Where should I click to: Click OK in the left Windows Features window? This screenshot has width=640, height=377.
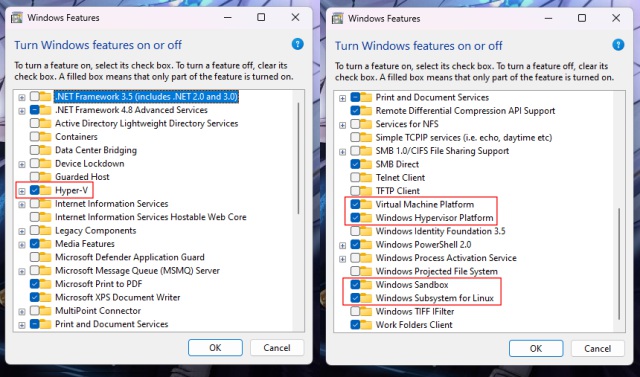(215, 348)
